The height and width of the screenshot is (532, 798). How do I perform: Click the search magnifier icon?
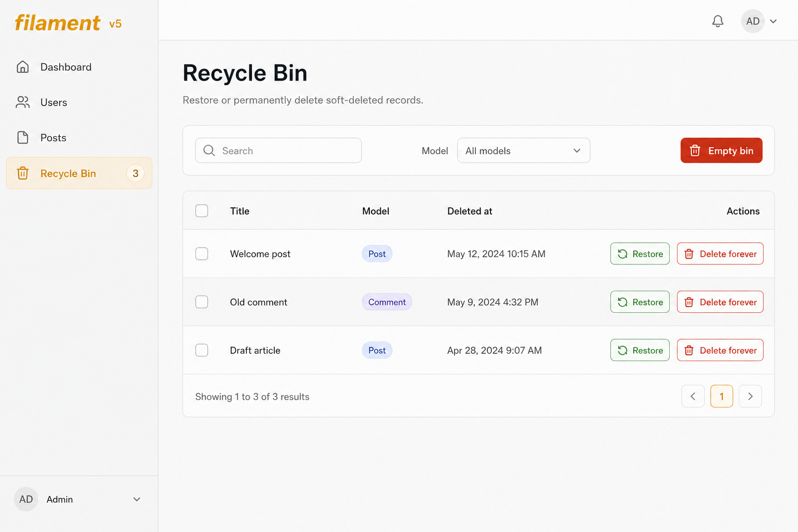[209, 151]
